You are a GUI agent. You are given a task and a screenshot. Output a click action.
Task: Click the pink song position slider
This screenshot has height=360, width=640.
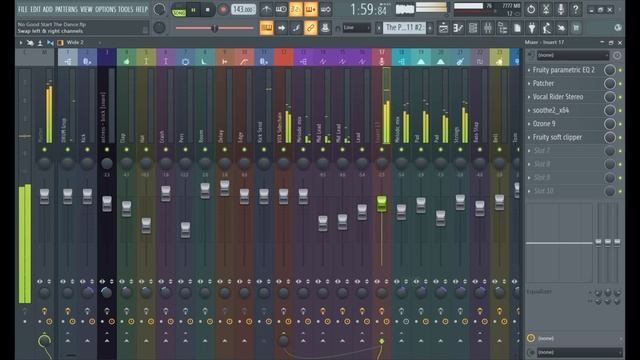(214, 28)
